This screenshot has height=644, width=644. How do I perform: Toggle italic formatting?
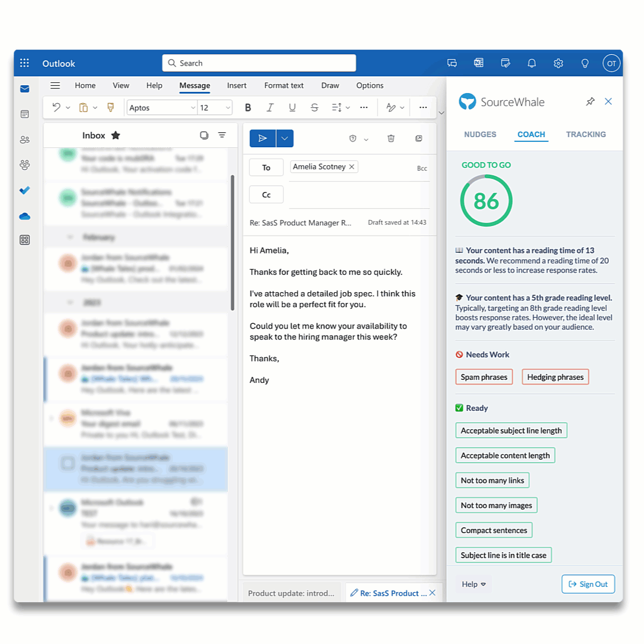click(270, 107)
